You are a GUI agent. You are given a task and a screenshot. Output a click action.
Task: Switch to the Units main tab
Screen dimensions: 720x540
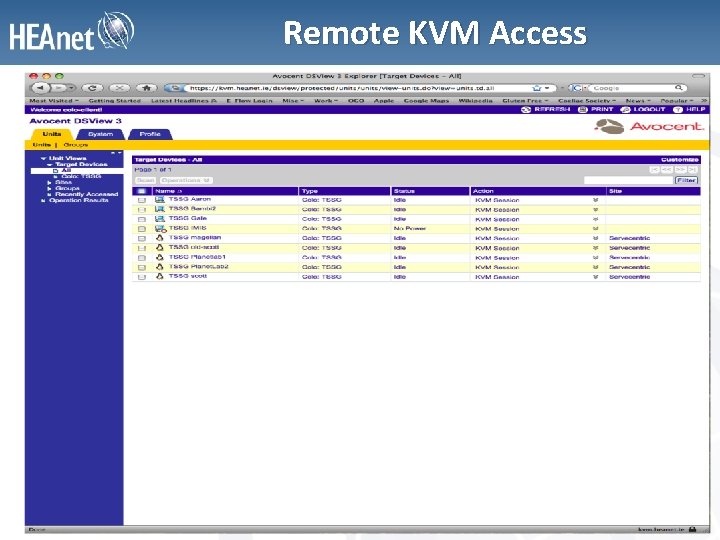52,134
